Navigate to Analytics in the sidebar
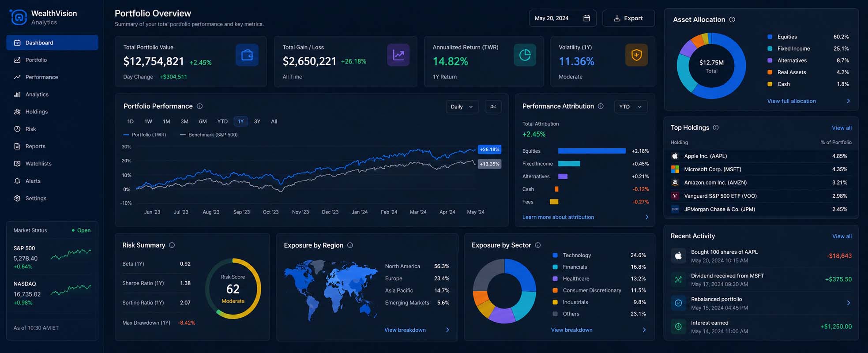868x353 pixels. click(52, 94)
